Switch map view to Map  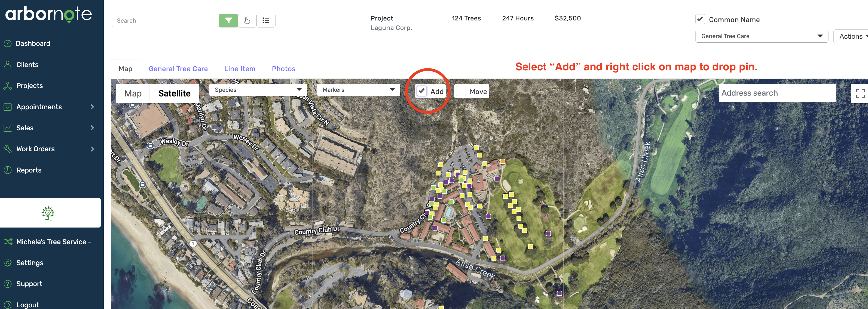pos(133,93)
